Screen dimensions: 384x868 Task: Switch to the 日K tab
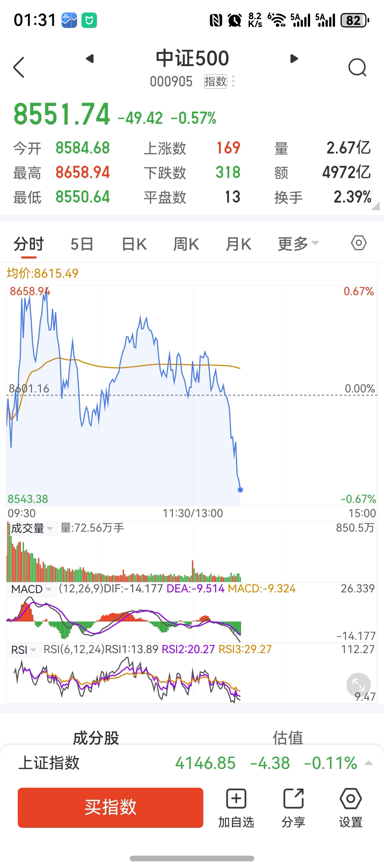click(134, 244)
